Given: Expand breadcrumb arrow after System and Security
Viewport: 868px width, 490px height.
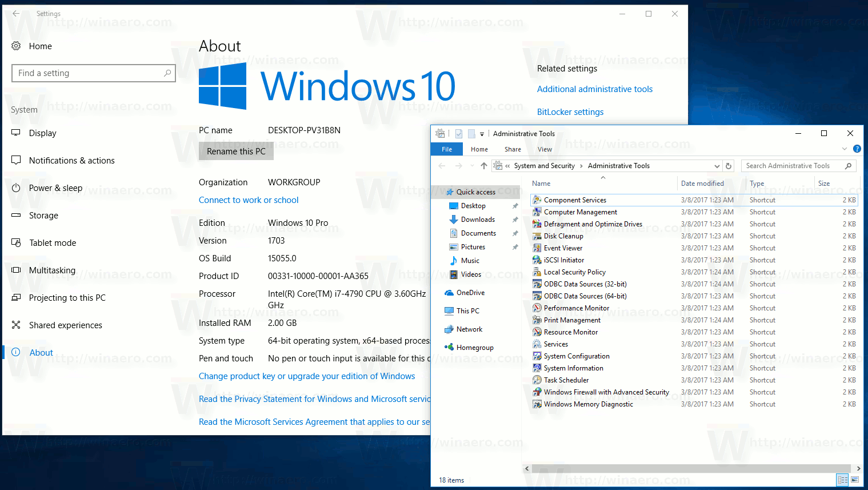Looking at the screenshot, I should pos(581,166).
